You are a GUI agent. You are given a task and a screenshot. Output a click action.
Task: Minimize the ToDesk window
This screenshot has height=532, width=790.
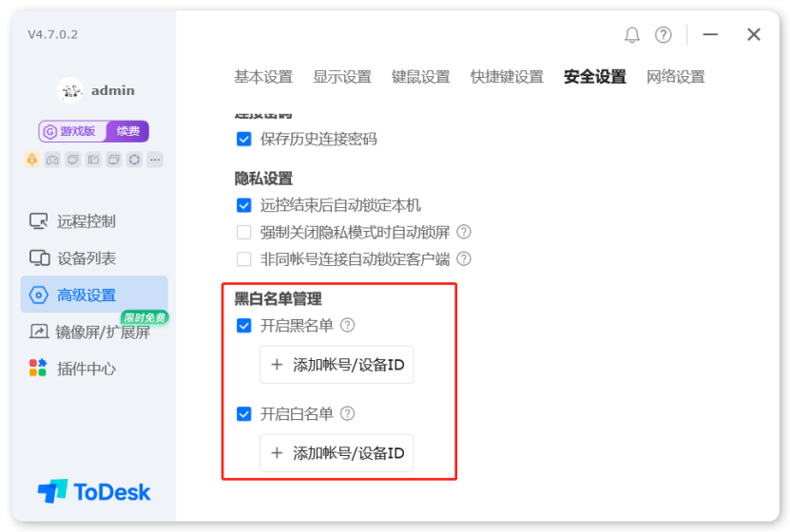pos(710,35)
